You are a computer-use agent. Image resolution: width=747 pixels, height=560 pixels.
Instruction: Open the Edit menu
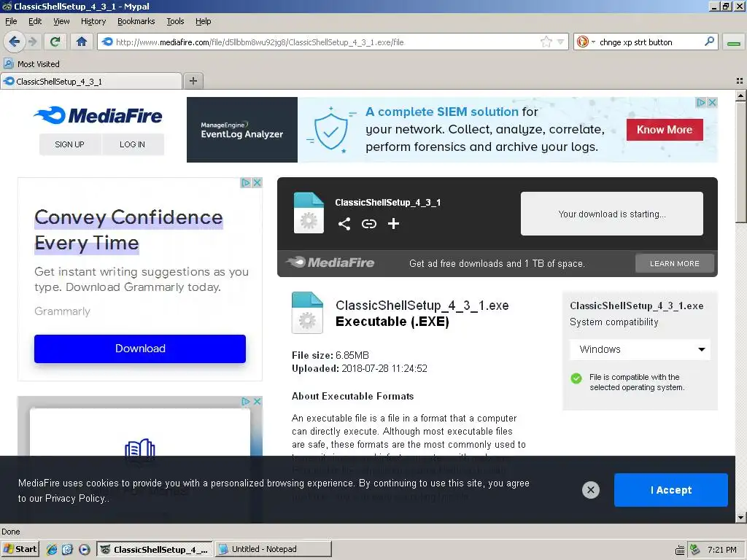point(35,21)
